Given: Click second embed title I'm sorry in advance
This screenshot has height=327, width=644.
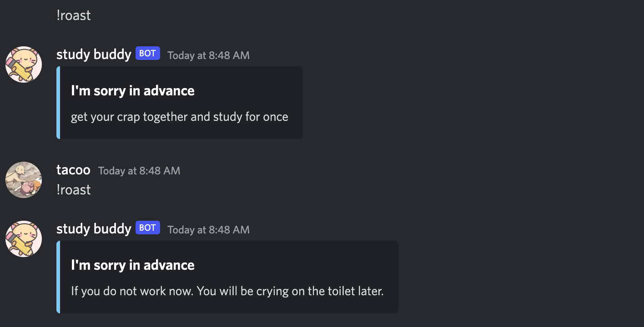Looking at the screenshot, I should click(x=133, y=265).
